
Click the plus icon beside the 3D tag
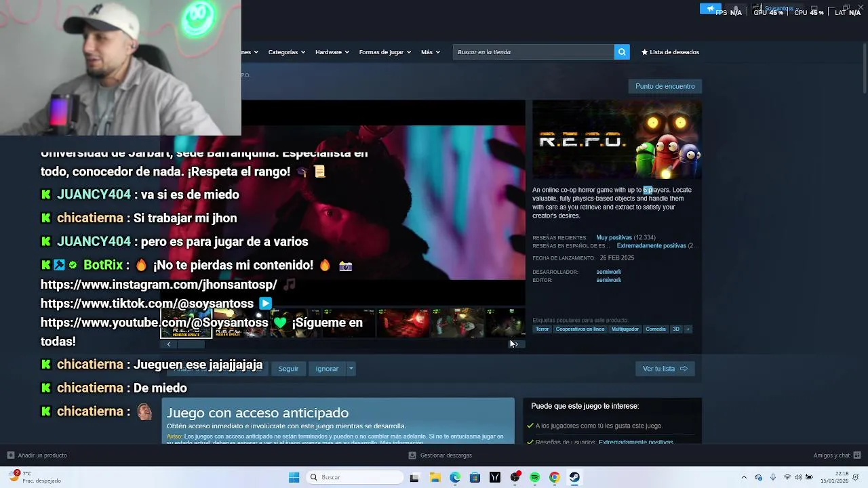pyautogui.click(x=688, y=329)
